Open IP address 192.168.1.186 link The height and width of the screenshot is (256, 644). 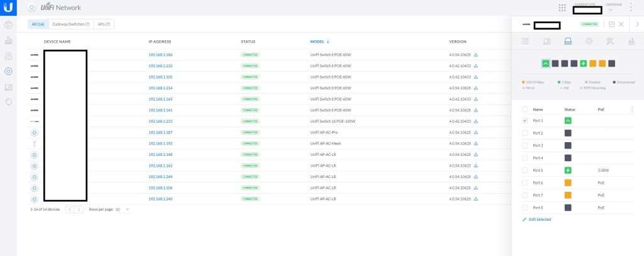[160, 55]
